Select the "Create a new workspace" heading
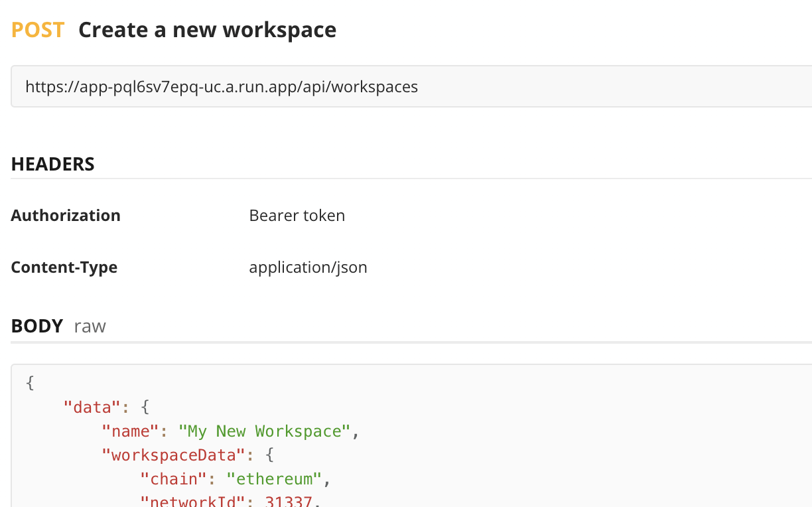The image size is (812, 507). [207, 30]
